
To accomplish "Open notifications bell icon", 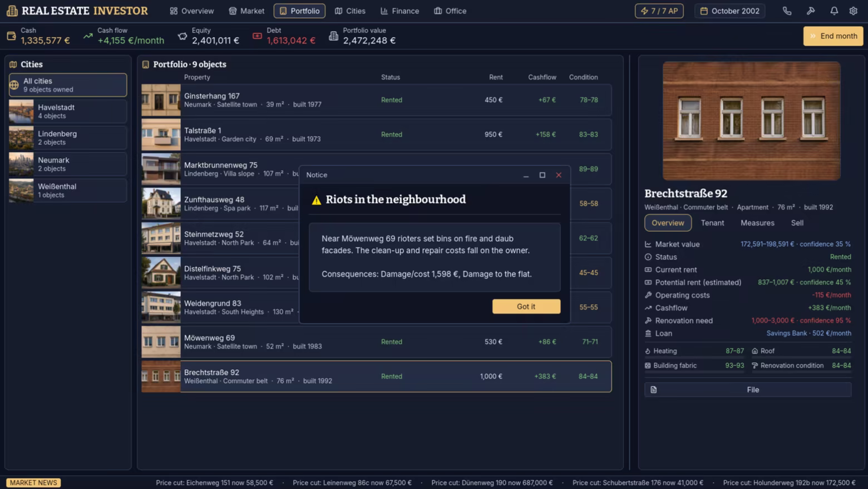I will click(834, 11).
